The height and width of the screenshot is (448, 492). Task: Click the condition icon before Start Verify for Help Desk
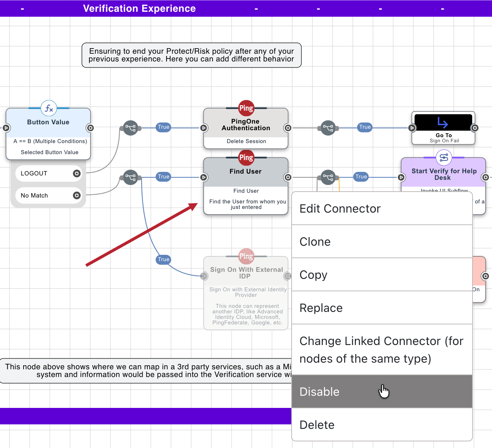click(328, 177)
